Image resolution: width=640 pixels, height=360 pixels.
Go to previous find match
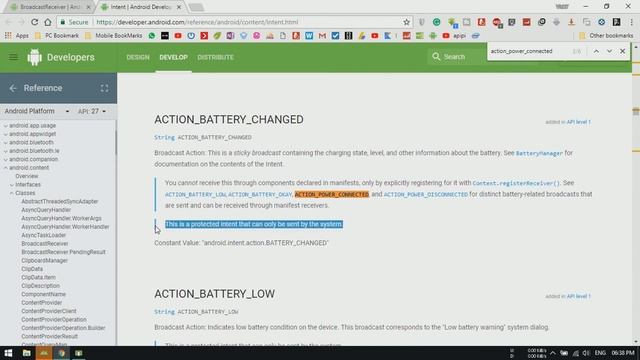coord(596,51)
